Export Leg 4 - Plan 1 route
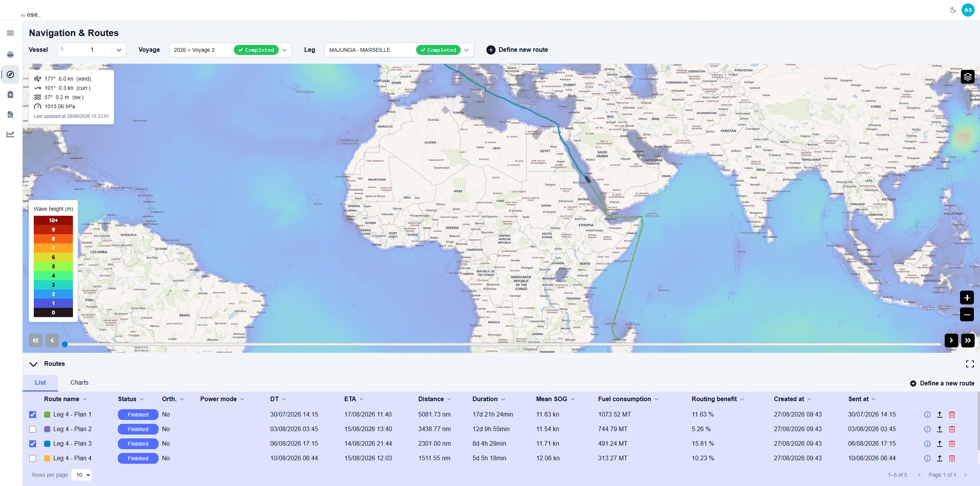Image resolution: width=980 pixels, height=486 pixels. [x=939, y=415]
